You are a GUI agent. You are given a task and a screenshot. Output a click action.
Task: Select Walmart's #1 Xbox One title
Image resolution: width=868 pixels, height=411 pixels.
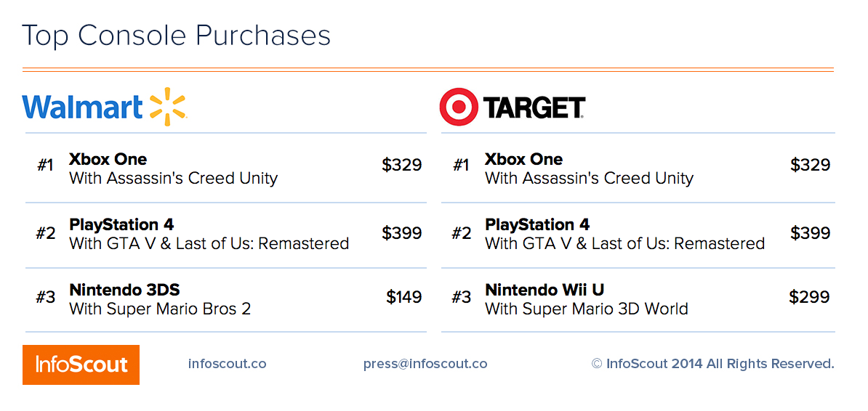click(108, 159)
